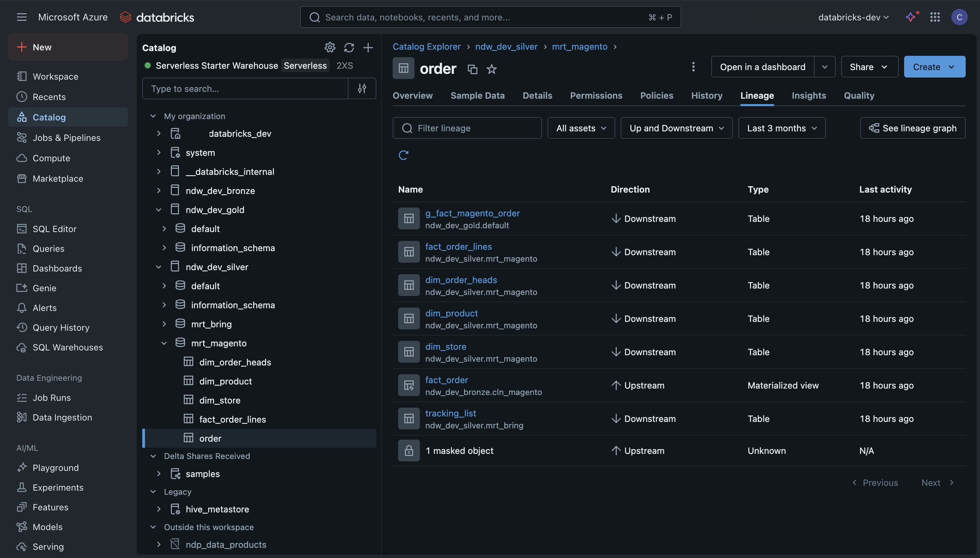980x558 pixels.
Task: Open the Databricks Assistant sparkle icon
Action: 911,17
